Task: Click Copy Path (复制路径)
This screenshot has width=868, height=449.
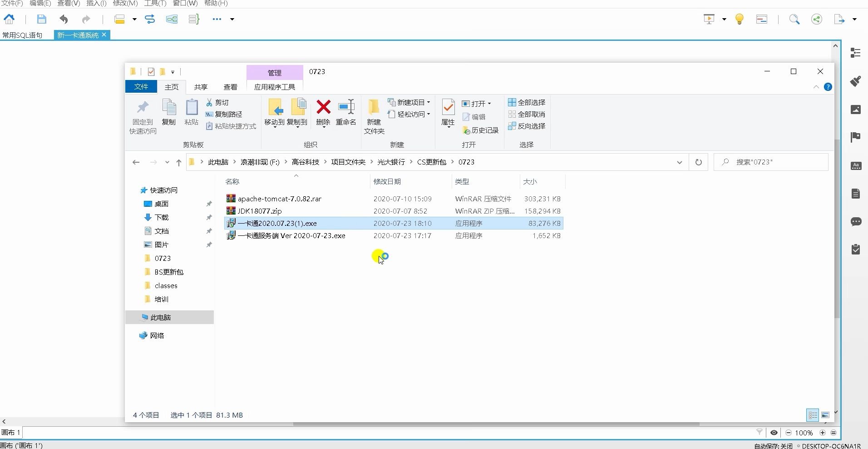Action: (224, 114)
